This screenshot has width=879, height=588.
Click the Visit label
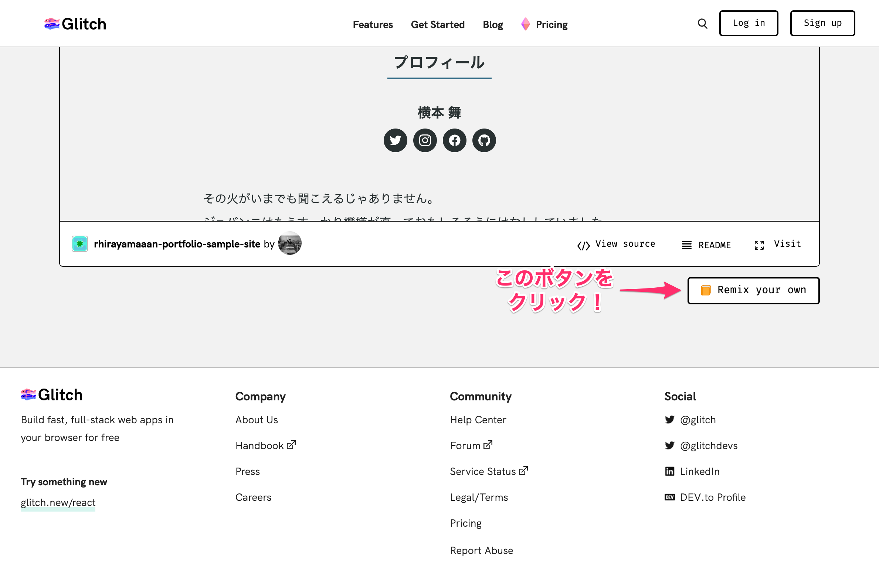click(787, 244)
